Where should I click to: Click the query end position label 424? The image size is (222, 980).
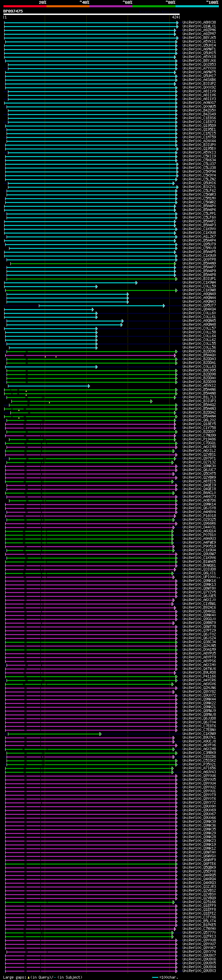[175, 17]
